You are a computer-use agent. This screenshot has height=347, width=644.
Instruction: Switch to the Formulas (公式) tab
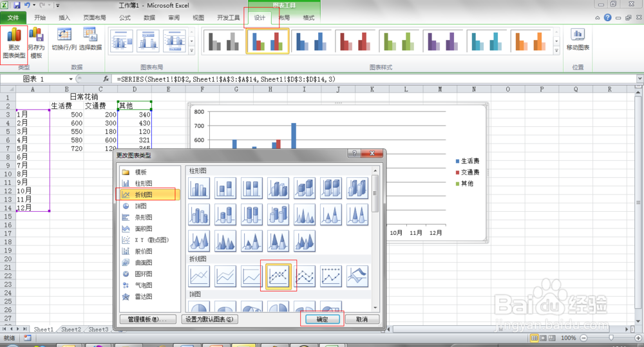[x=124, y=17]
